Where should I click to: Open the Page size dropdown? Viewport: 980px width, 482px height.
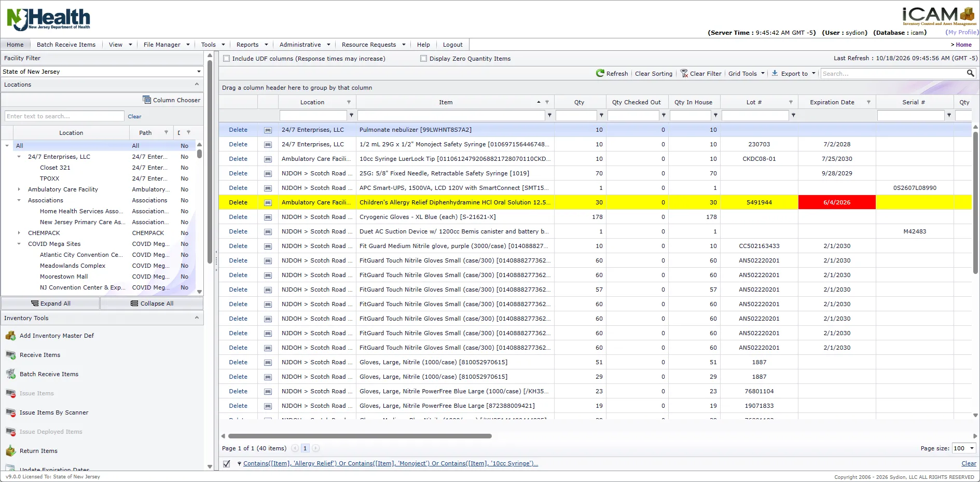972,448
